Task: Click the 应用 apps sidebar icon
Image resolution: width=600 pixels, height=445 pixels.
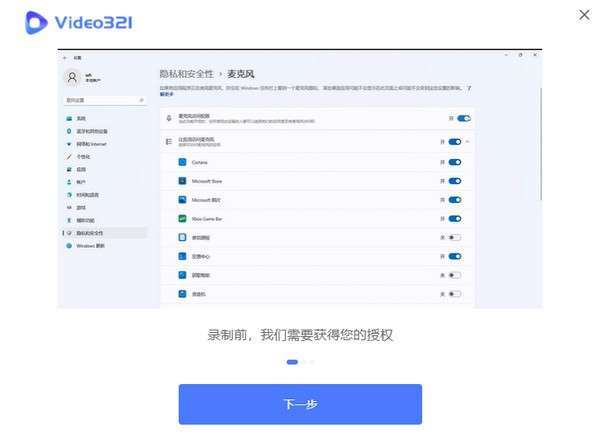Action: tap(69, 169)
